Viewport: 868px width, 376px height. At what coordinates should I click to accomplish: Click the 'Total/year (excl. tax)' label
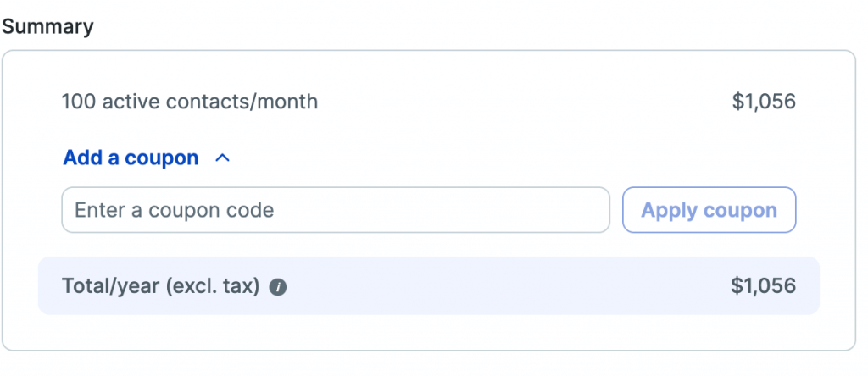[x=160, y=286]
